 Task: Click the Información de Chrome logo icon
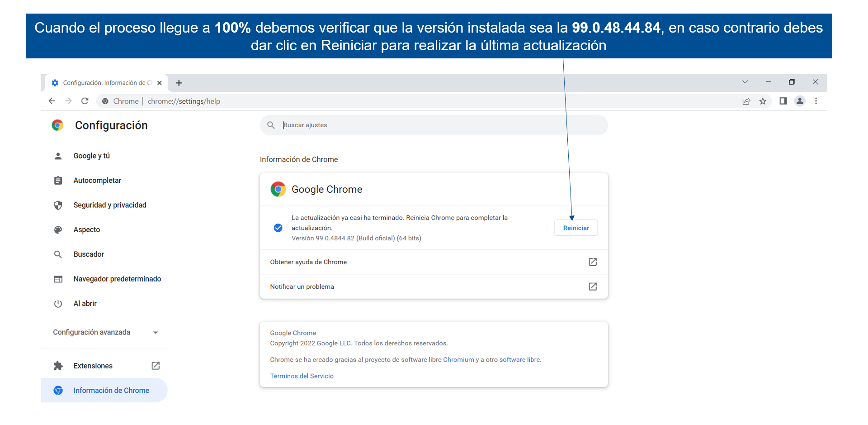[58, 390]
